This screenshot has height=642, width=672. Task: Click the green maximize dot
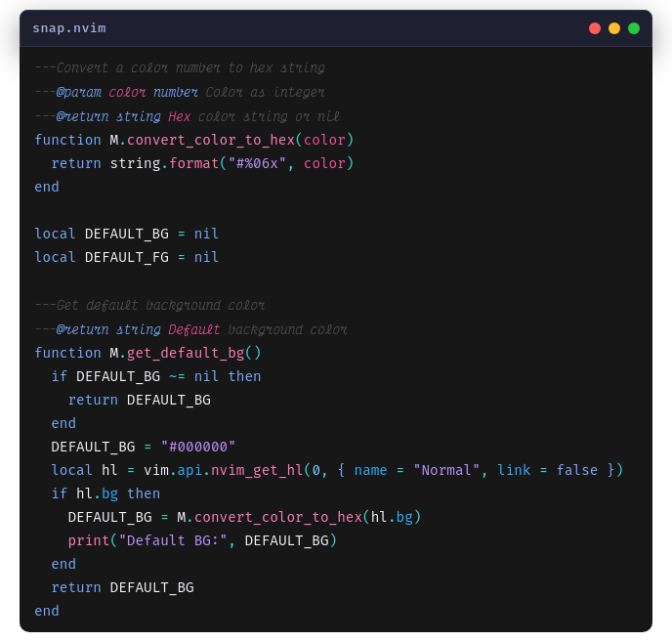click(634, 28)
